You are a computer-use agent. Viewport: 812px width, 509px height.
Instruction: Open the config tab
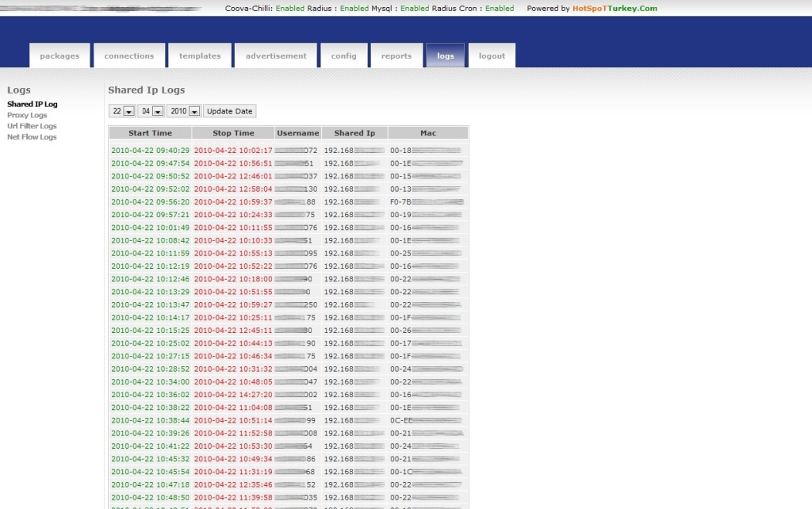tap(344, 55)
